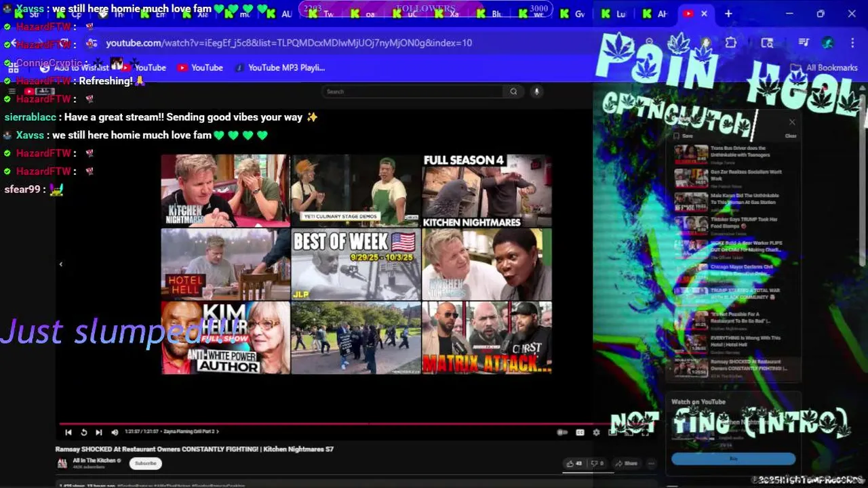Click the address bar URL
This screenshot has height=488, width=868.
(289, 43)
